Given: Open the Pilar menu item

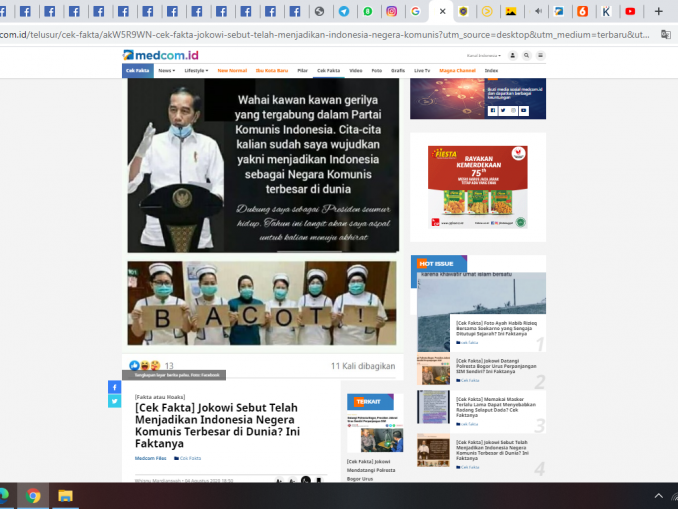Looking at the screenshot, I should [302, 70].
